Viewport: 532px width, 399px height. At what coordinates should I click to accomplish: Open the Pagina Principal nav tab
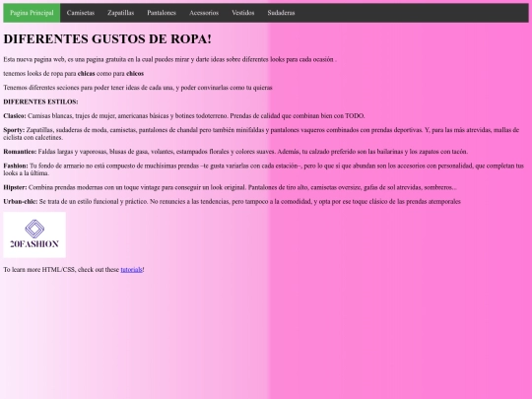coord(32,13)
